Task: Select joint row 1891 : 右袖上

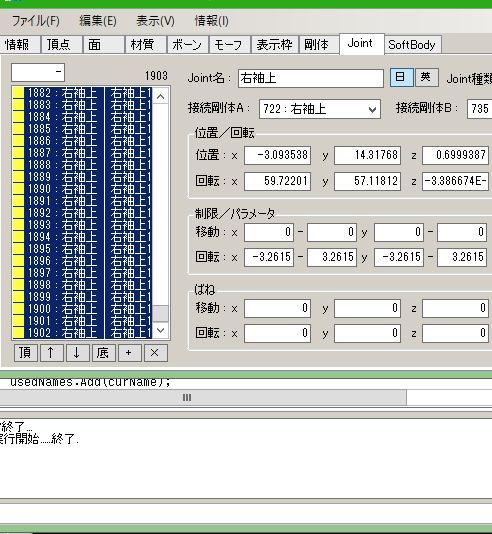Action: [82, 201]
